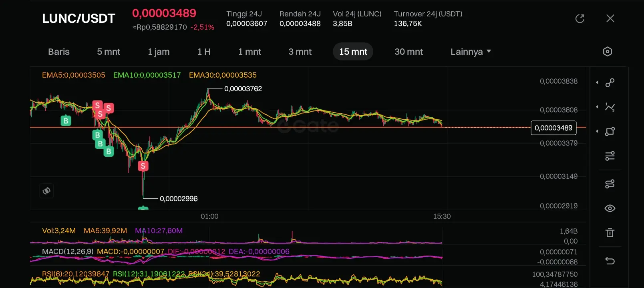Expand wave pattern tool options with its arrow
This screenshot has height=288, width=644.
(x=597, y=107)
